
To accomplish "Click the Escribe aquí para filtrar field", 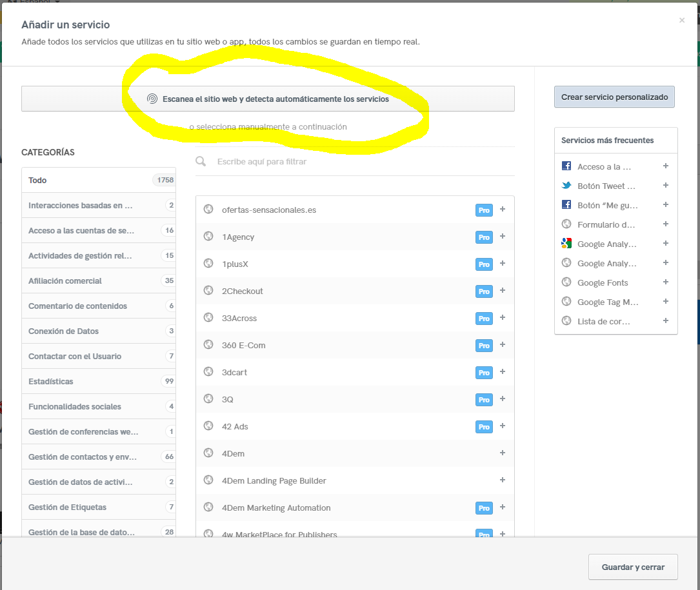I will [x=361, y=162].
